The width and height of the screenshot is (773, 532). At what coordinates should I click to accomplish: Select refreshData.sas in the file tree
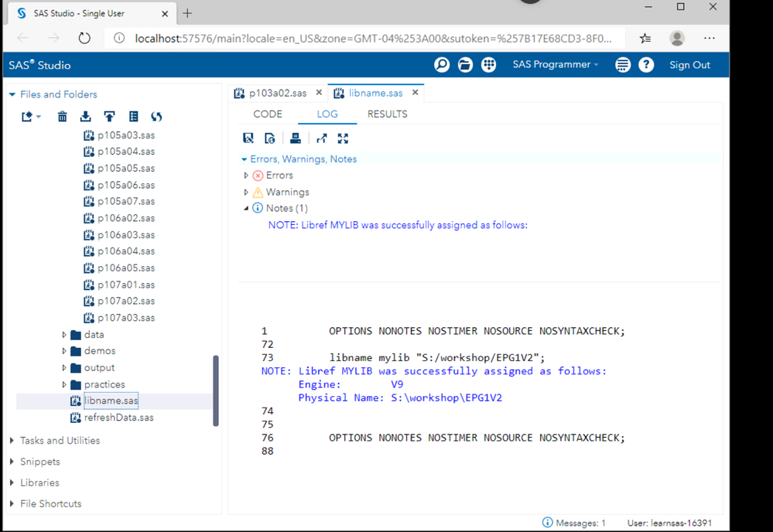(119, 418)
